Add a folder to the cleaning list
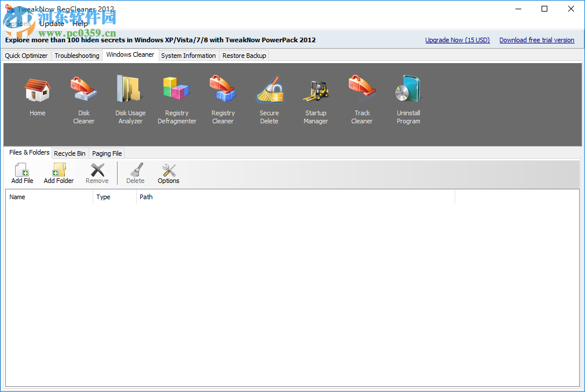 coord(58,173)
